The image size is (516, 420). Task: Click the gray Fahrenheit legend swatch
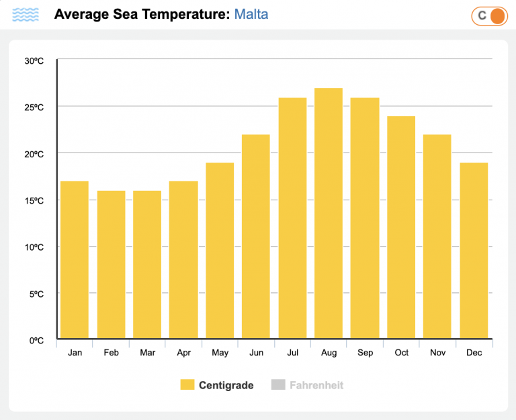pos(278,385)
